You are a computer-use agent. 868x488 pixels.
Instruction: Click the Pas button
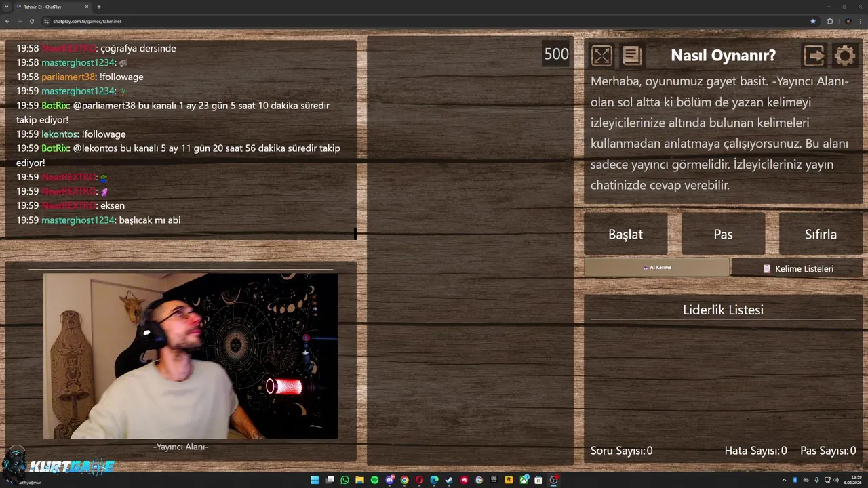pyautogui.click(x=723, y=234)
